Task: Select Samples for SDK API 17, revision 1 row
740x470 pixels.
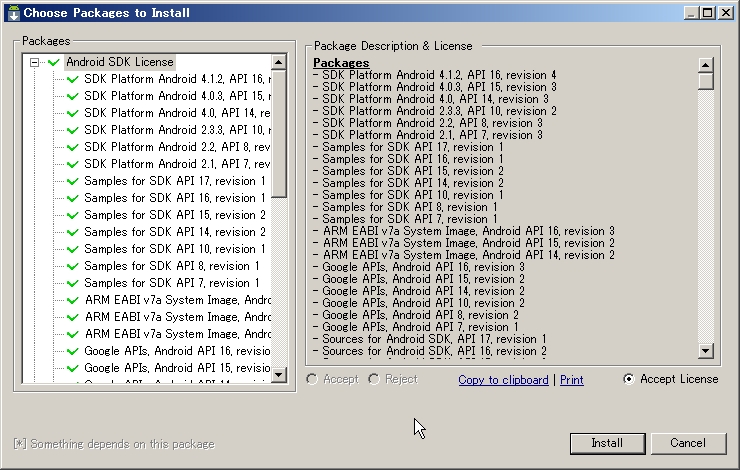Action: coord(175,181)
